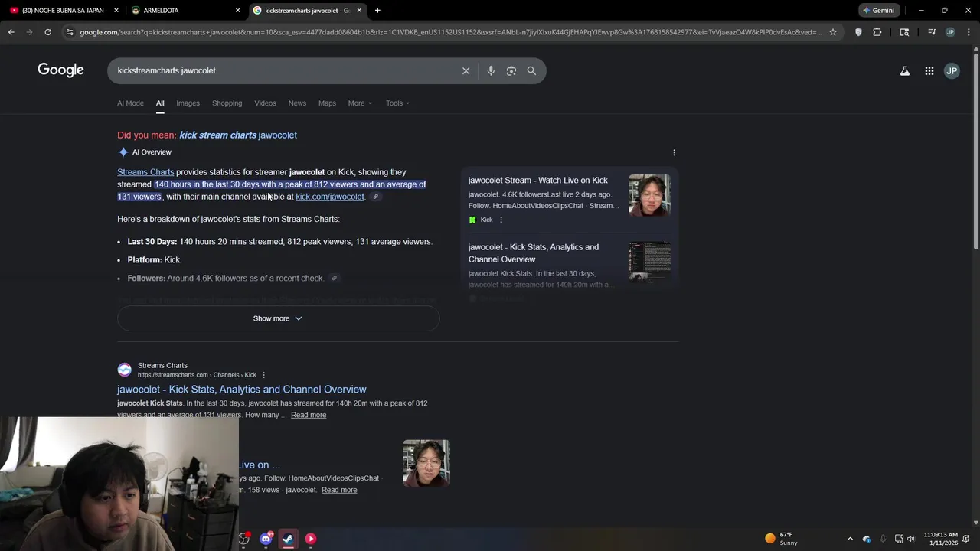Open the weather widget showing 67°F Sunny
Image resolution: width=980 pixels, height=551 pixels.
tap(782, 539)
